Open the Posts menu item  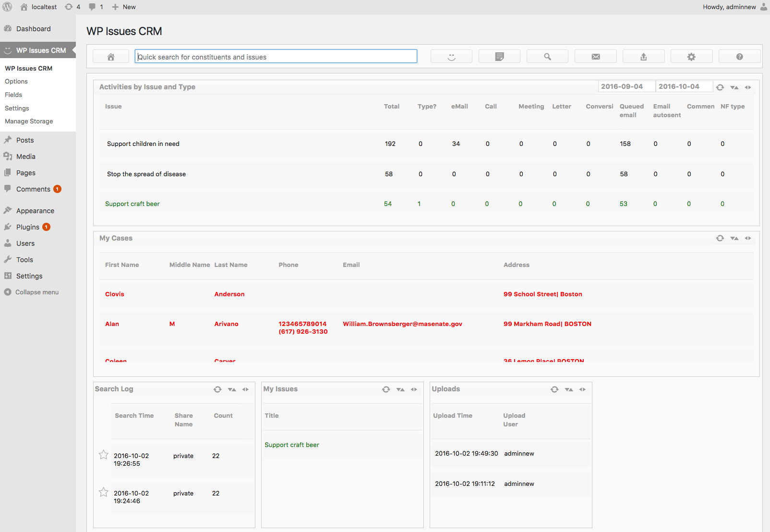38,140
